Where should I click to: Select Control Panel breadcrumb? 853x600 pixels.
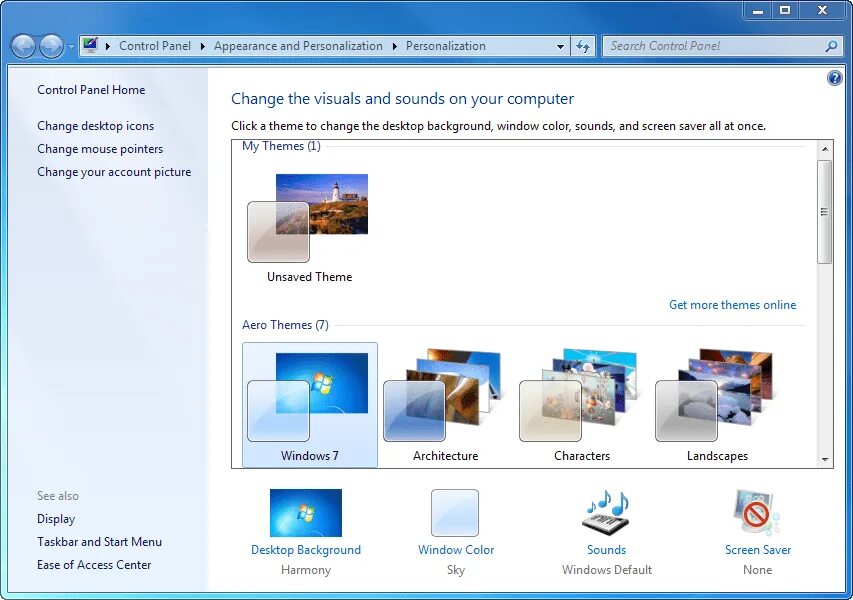coord(155,46)
